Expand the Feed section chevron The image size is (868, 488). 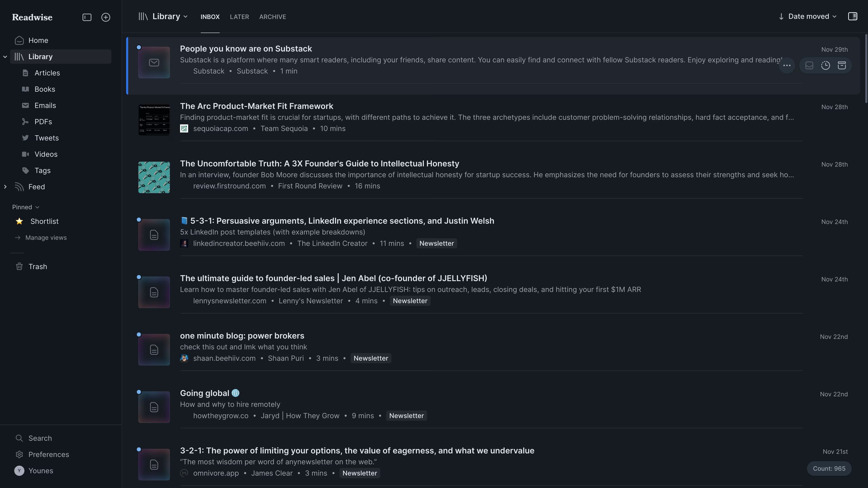[5, 187]
